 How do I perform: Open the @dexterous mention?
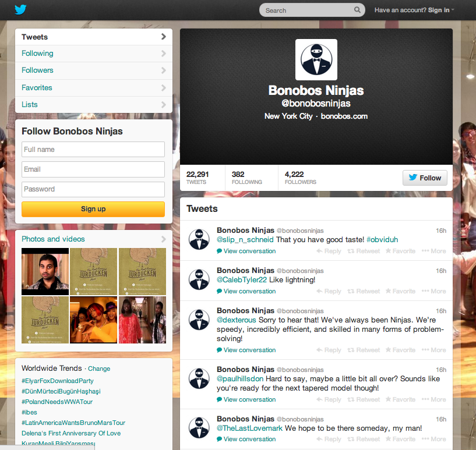[237, 320]
